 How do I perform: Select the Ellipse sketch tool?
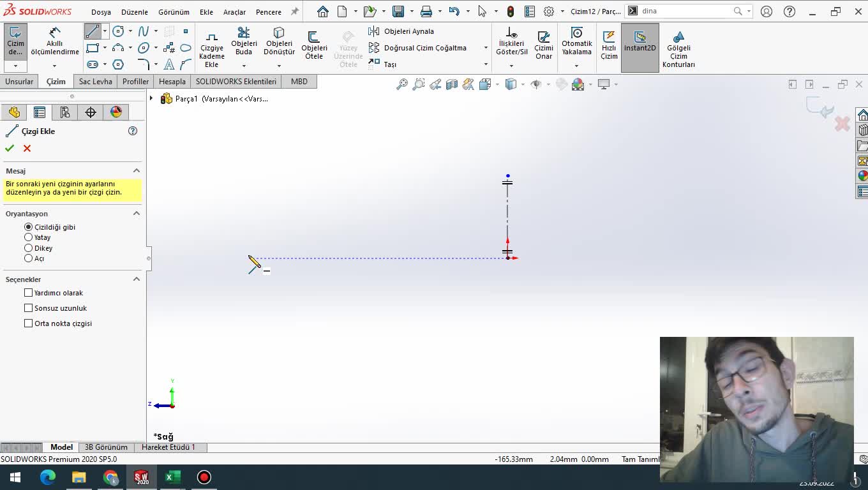[144, 48]
